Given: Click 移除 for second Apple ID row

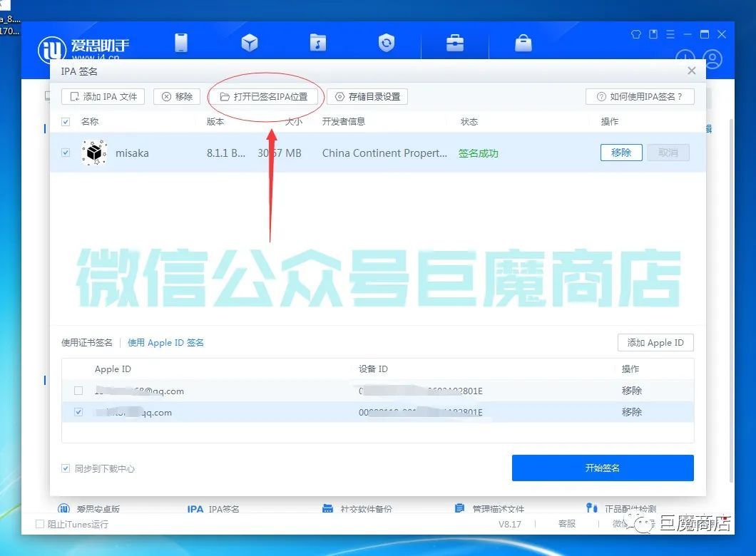Looking at the screenshot, I should tap(632, 412).
